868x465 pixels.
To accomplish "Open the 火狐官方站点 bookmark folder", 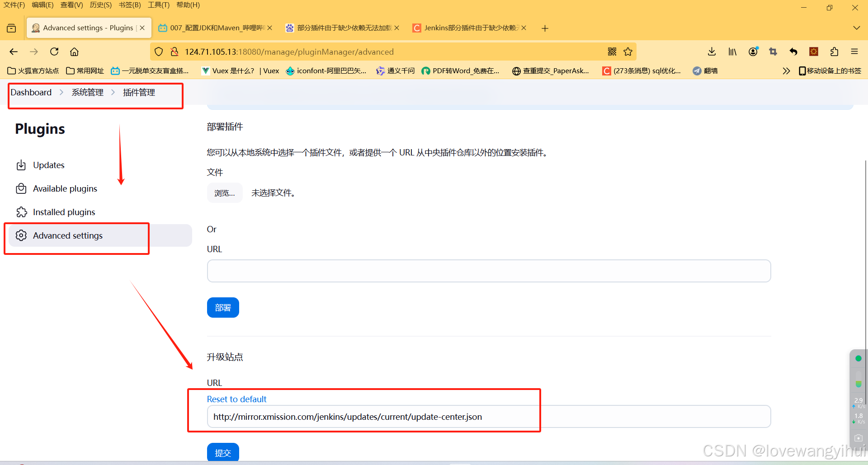I will 33,71.
